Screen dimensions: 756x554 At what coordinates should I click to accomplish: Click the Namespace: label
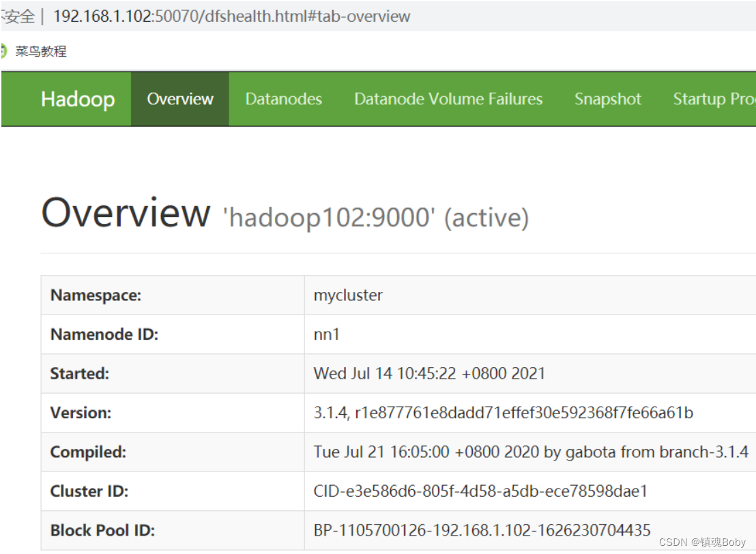coord(96,295)
